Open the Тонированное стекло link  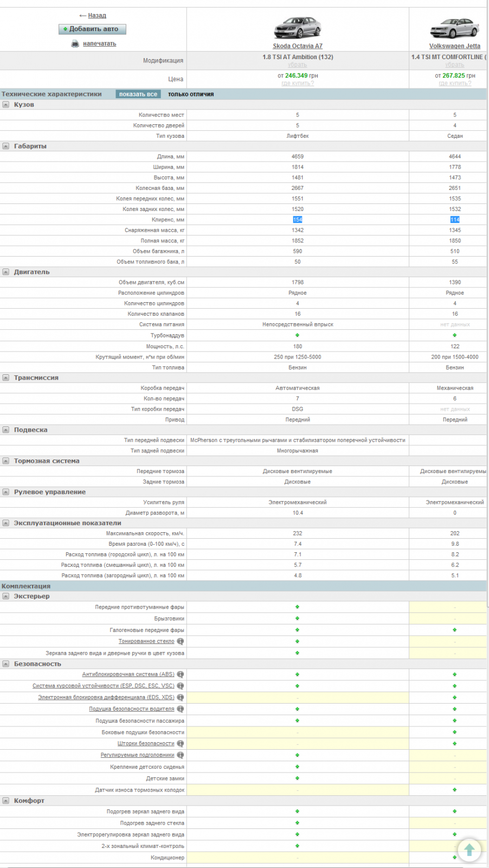point(146,641)
